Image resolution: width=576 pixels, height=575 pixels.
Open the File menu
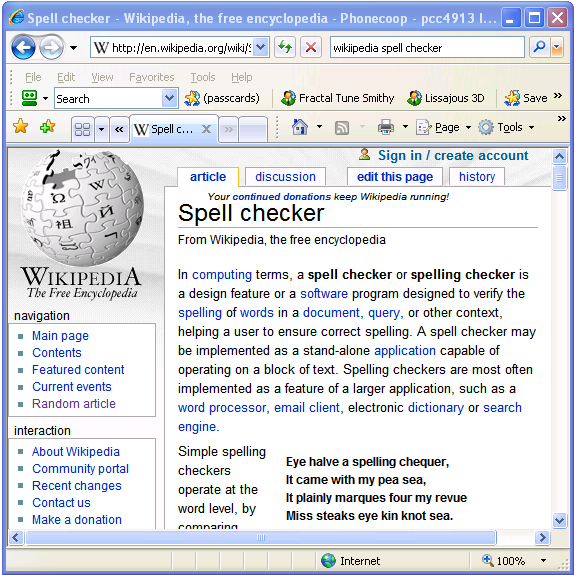click(x=33, y=77)
